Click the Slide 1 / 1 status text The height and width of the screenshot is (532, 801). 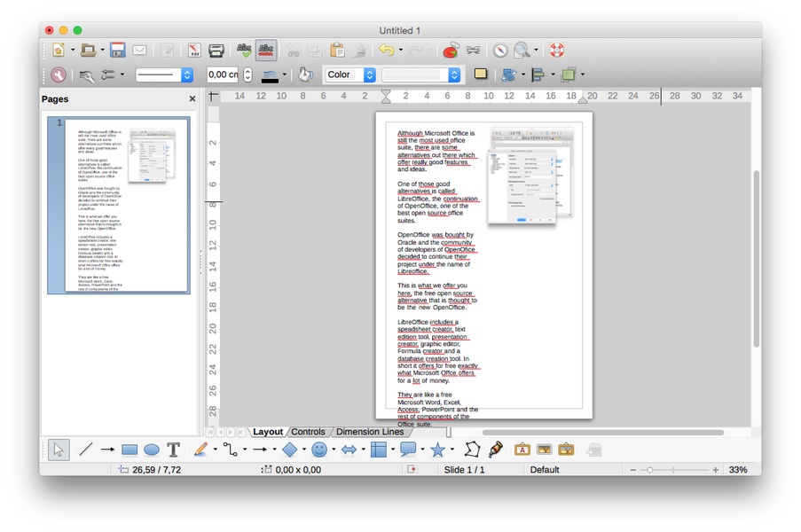point(464,470)
